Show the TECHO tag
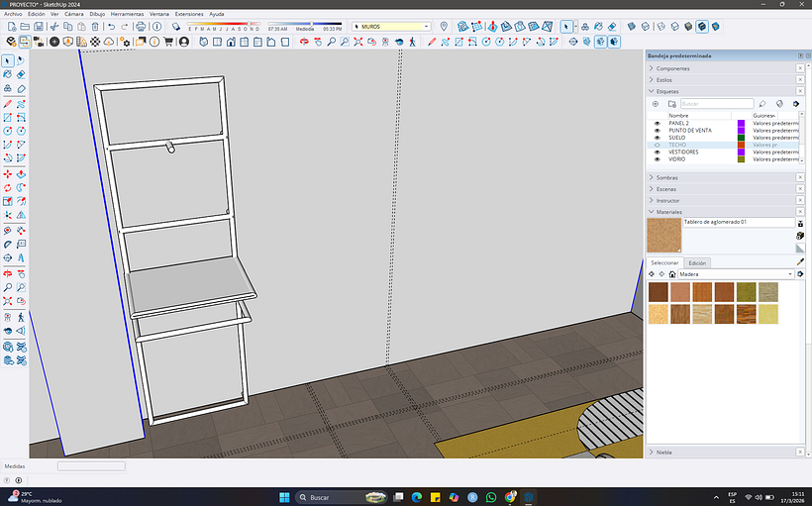Screen dimensions: 812x506 658,145
